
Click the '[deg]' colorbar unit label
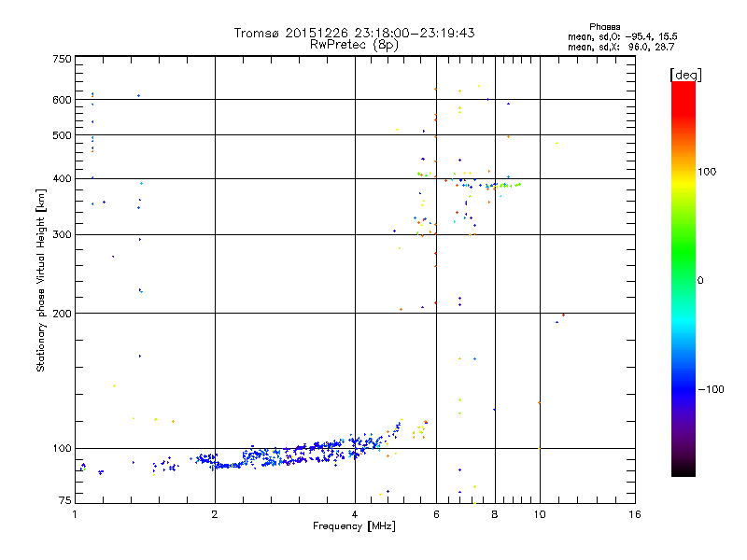685,75
